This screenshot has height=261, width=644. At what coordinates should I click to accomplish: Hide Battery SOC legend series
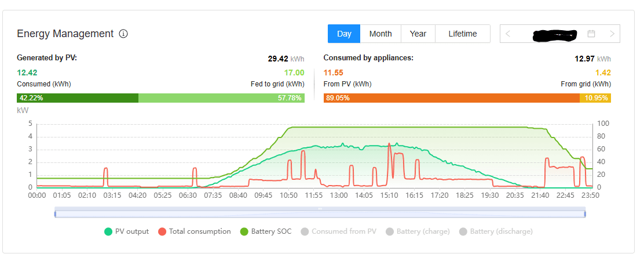266,231
